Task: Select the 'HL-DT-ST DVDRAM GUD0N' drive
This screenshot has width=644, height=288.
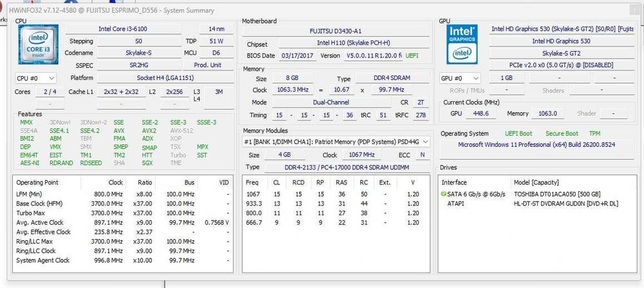Action: coord(566,204)
